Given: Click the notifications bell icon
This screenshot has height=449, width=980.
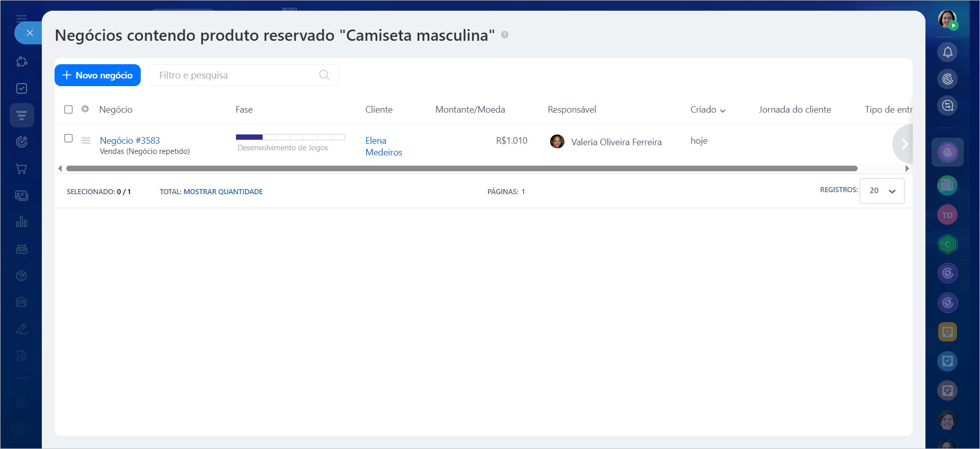Looking at the screenshot, I should pyautogui.click(x=947, y=52).
